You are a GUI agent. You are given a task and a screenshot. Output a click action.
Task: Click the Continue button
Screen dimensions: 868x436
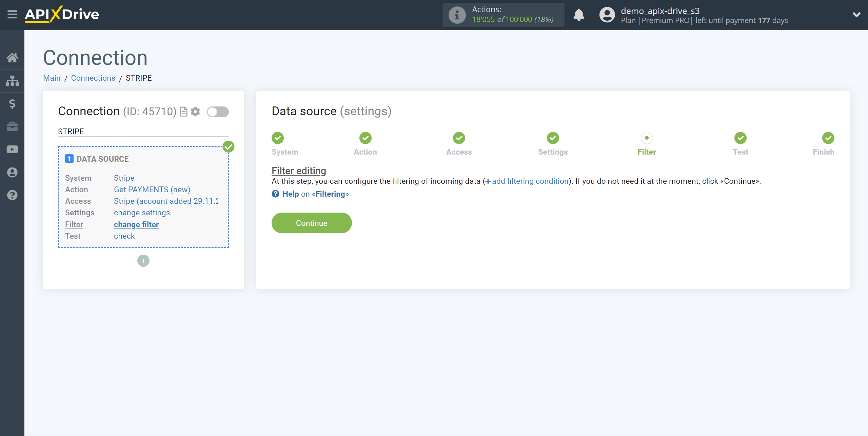[311, 223]
